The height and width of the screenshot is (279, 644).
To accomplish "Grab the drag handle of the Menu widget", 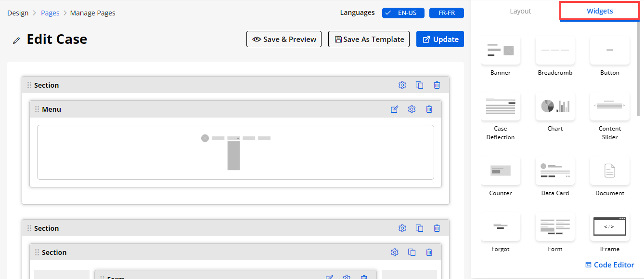I will pyautogui.click(x=37, y=109).
